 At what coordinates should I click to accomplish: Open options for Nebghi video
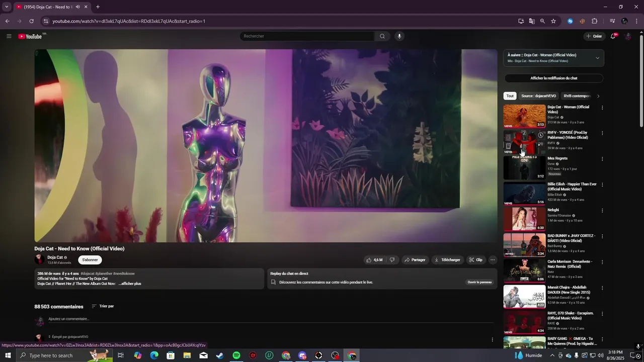pos(602,211)
